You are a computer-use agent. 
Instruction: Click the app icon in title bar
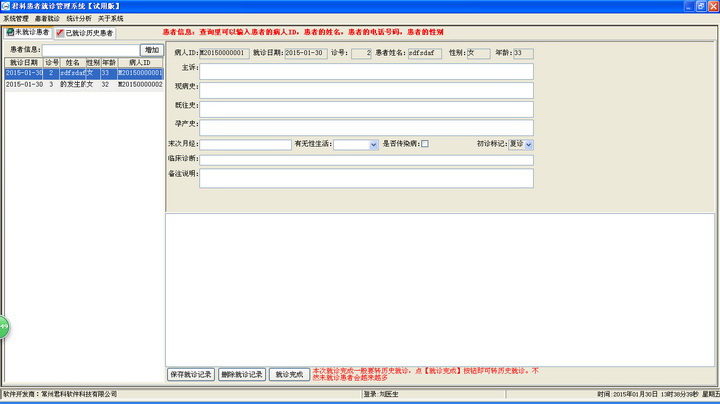pos(6,6)
